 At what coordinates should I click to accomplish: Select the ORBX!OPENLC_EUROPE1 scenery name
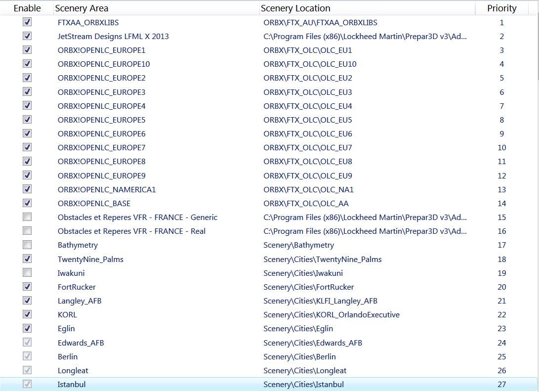(x=101, y=50)
